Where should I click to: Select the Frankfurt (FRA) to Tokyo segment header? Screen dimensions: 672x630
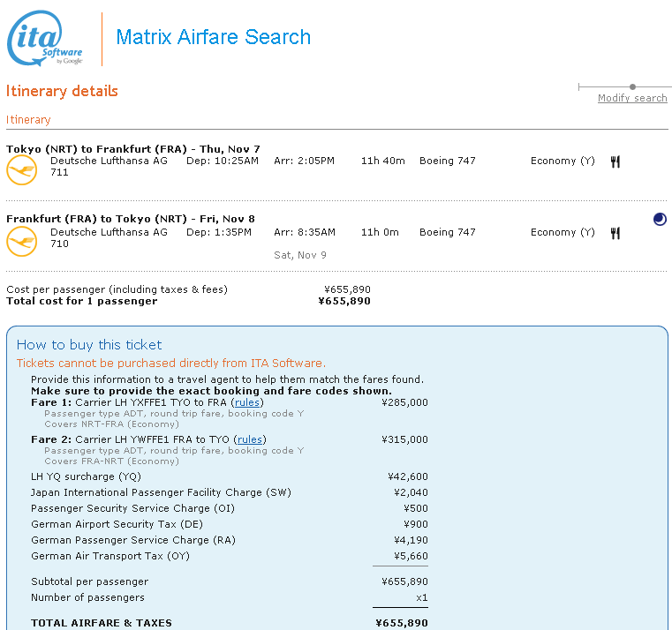[x=131, y=219]
